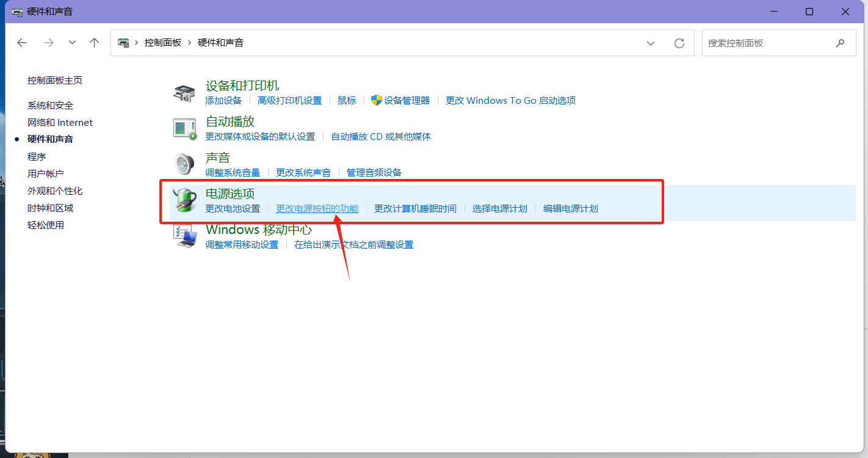Open recent locations dropdown chevron

pos(72,43)
